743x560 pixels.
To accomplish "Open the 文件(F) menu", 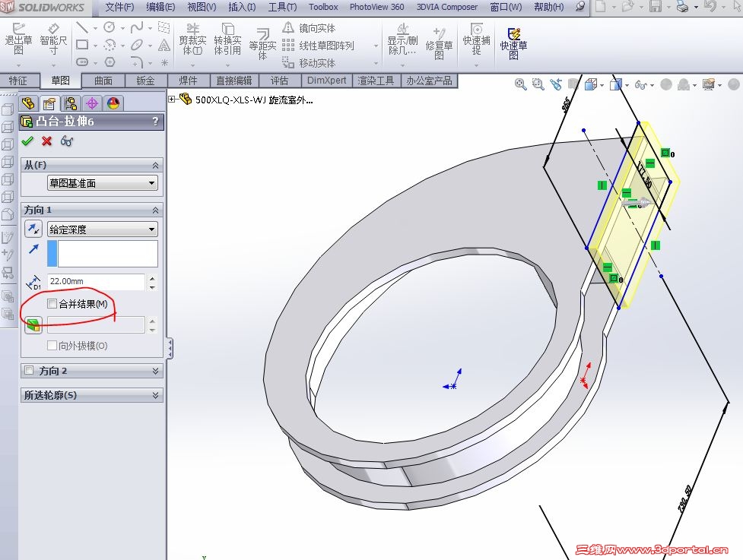I will pyautogui.click(x=119, y=7).
